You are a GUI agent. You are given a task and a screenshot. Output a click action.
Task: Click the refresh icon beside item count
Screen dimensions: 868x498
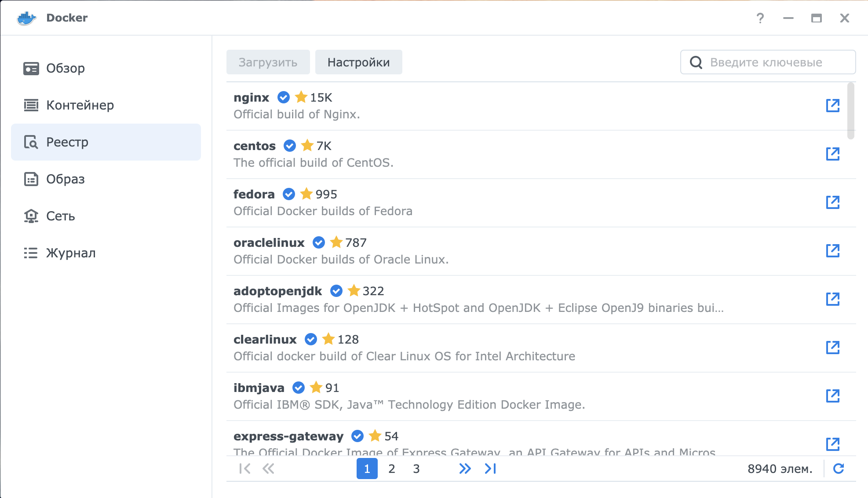839,469
